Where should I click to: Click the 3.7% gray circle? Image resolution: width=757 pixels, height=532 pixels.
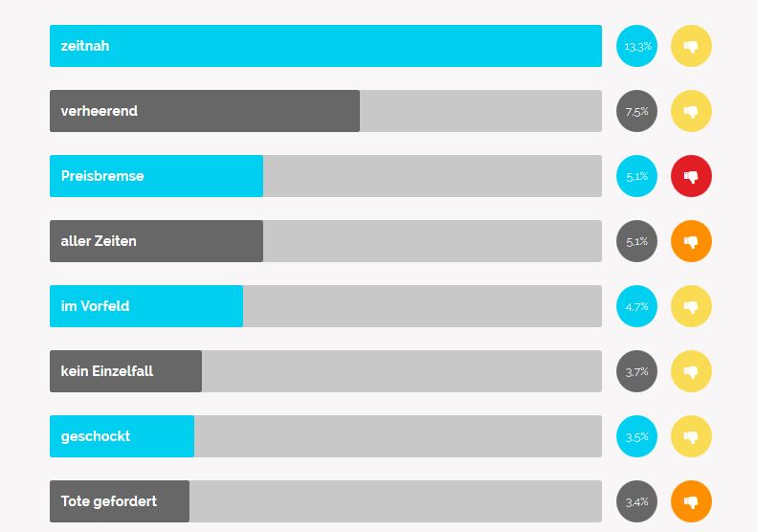(636, 371)
